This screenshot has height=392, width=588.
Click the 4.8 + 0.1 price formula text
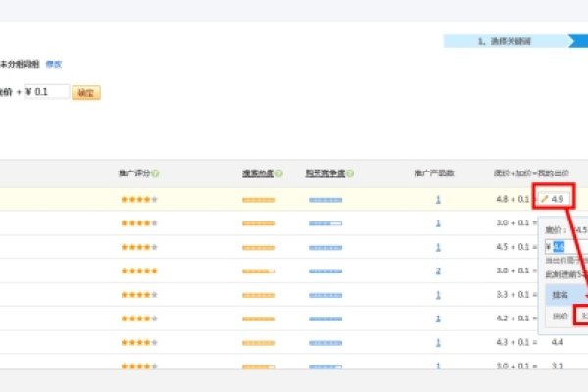pos(513,199)
